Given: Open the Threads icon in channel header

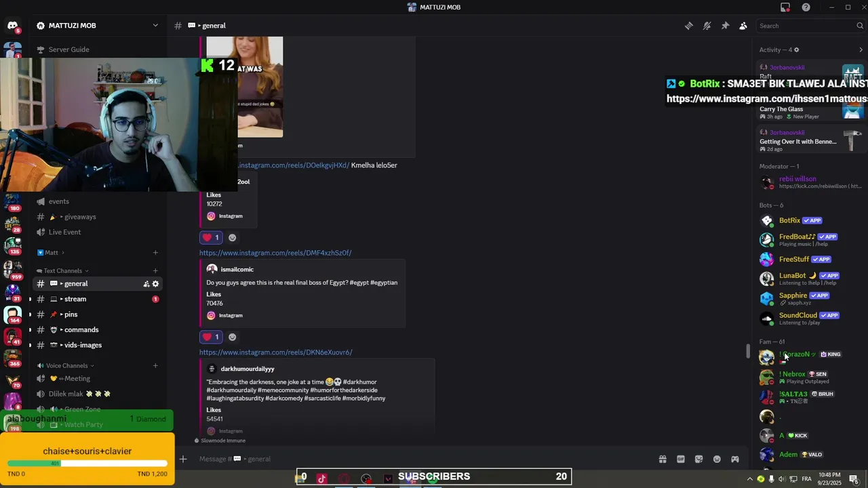Looking at the screenshot, I should click(x=689, y=26).
